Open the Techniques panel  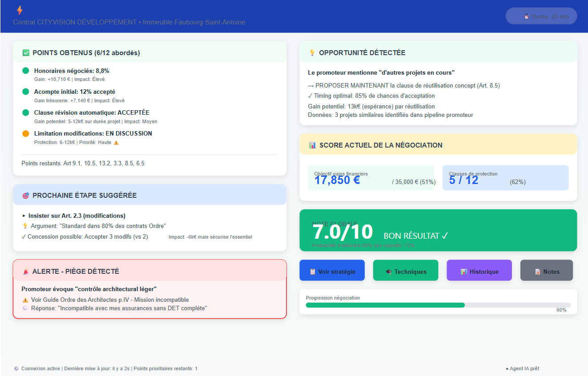(x=406, y=270)
